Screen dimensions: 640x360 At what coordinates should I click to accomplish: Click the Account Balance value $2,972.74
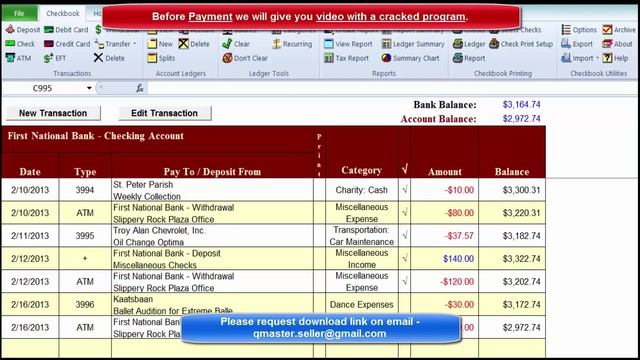pos(521,119)
